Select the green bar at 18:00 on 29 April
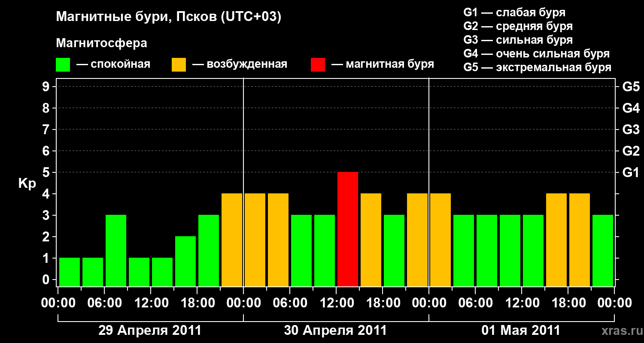This screenshot has width=644, height=343. click(x=209, y=250)
